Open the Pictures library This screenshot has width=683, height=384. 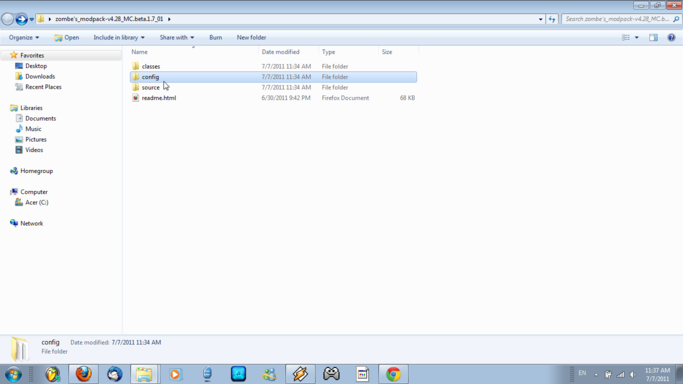click(x=36, y=139)
